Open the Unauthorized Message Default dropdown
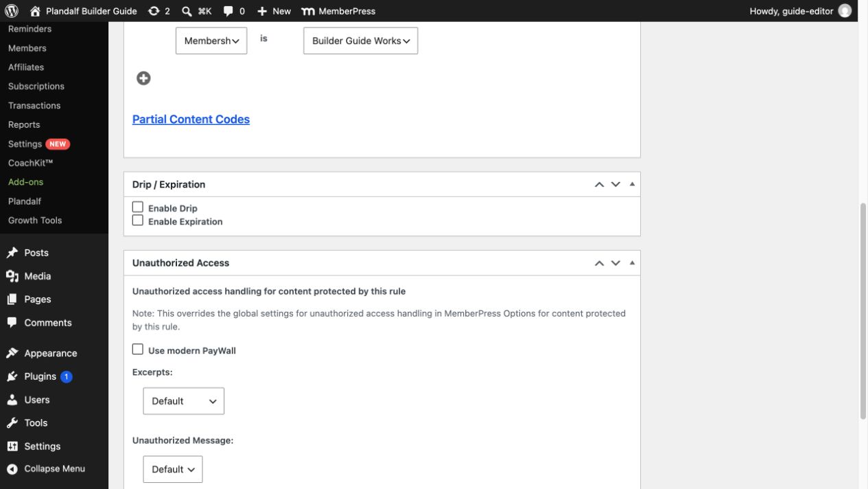This screenshot has width=868, height=489. pos(172,469)
